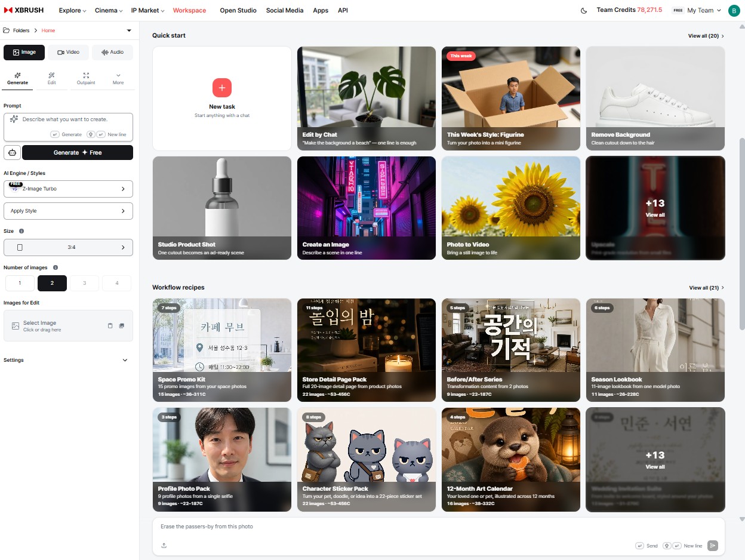Click the XBRUSH logo
745x560 pixels.
click(x=24, y=10)
